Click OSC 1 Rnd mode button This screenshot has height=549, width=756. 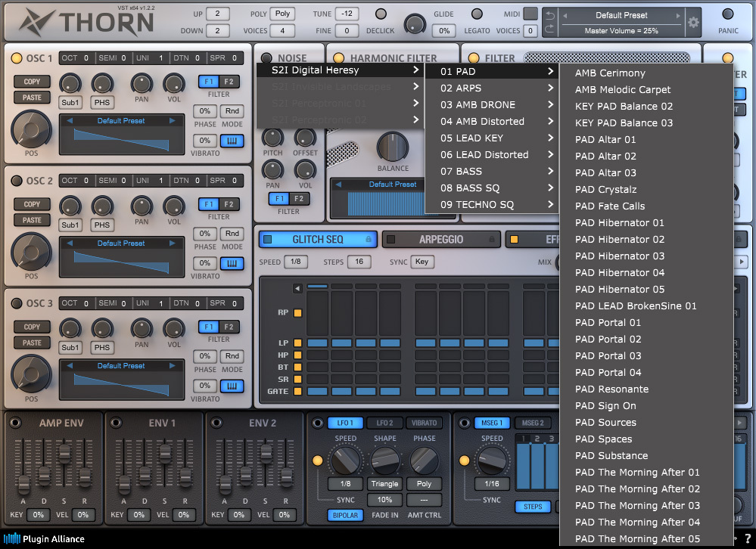click(x=232, y=110)
